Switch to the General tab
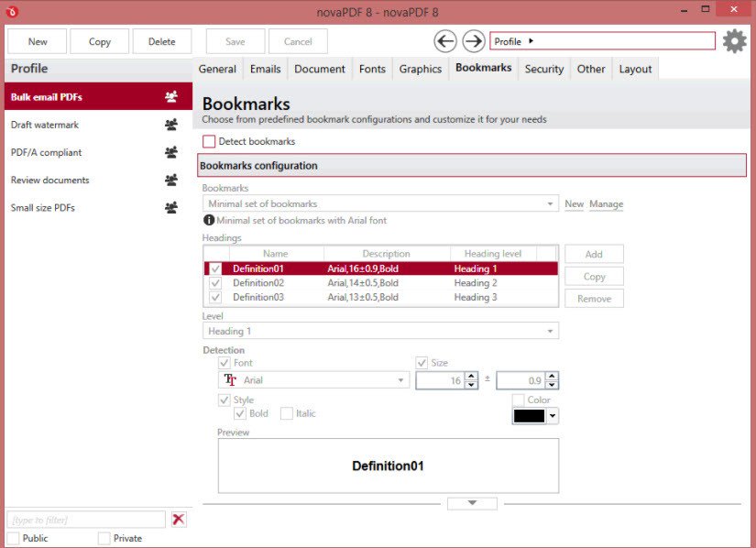 coord(217,69)
